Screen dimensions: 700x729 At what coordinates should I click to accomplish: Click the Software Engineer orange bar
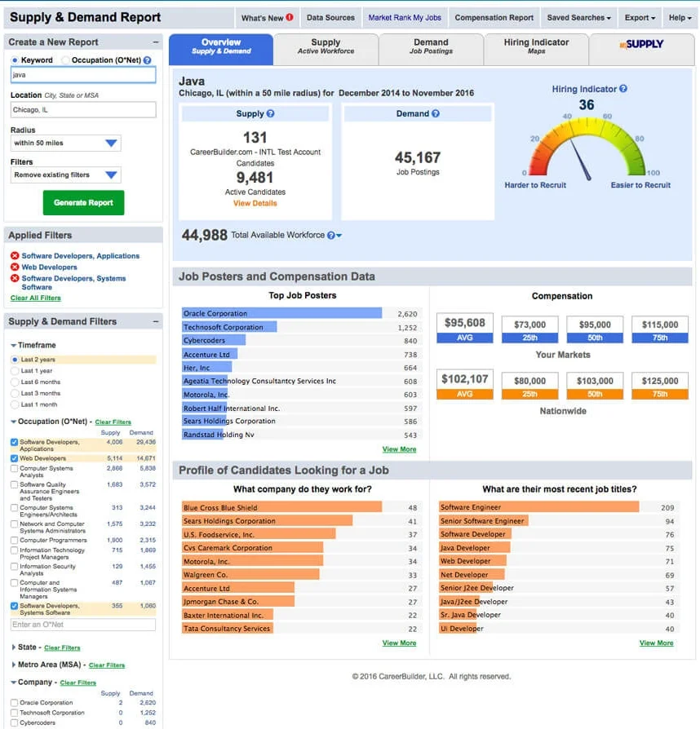click(538, 507)
